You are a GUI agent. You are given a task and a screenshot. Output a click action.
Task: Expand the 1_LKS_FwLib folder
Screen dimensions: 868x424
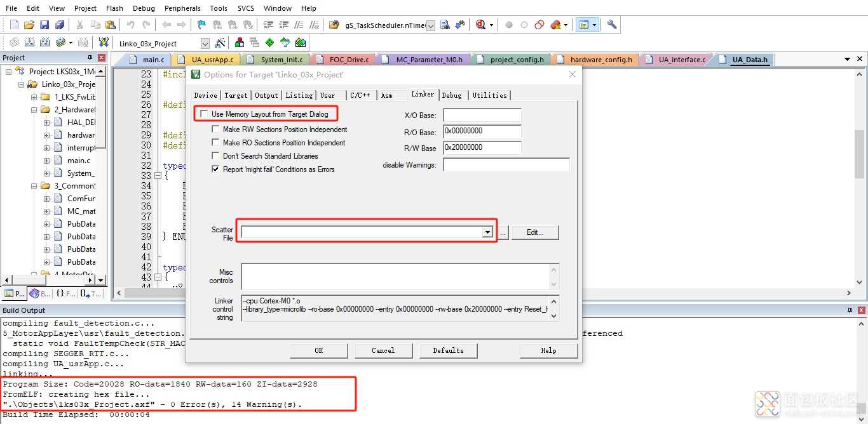tap(34, 97)
